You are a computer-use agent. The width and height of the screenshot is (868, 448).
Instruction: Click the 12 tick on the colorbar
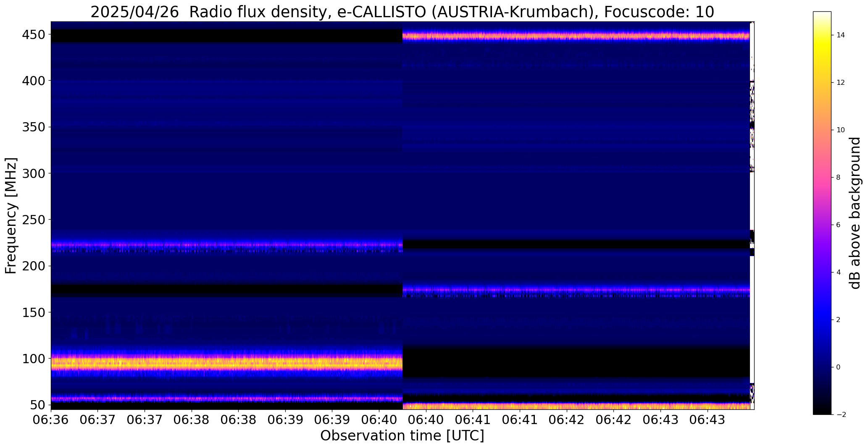point(841,83)
